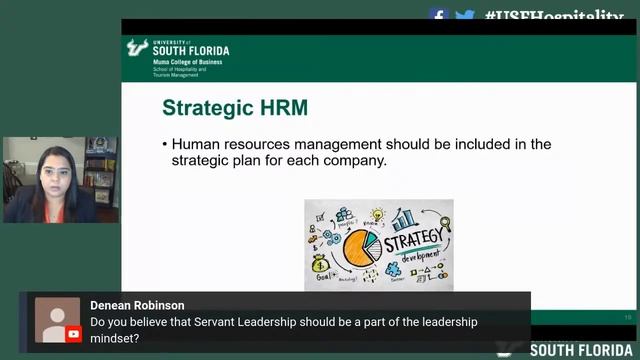Click the YouTube badge on the commenter avatar
This screenshot has width=640, height=360.
point(73,334)
